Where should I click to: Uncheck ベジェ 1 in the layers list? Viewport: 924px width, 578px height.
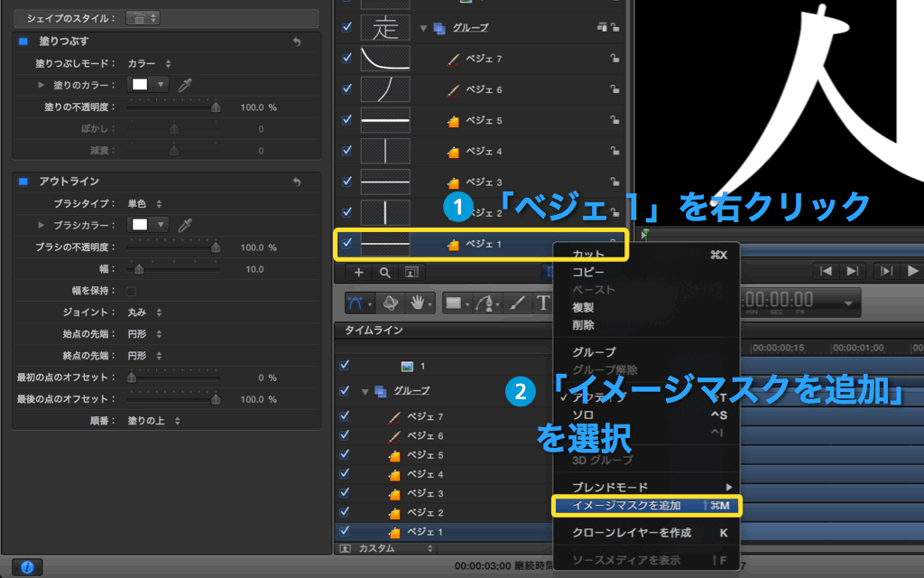tap(346, 243)
